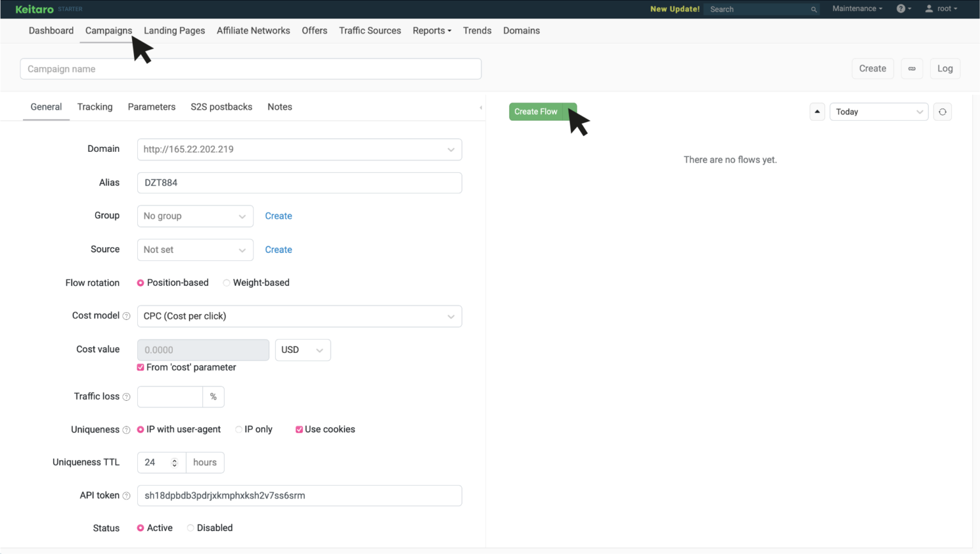
Task: Collapse the flows panel with the up-arrow icon
Action: pyautogui.click(x=817, y=112)
